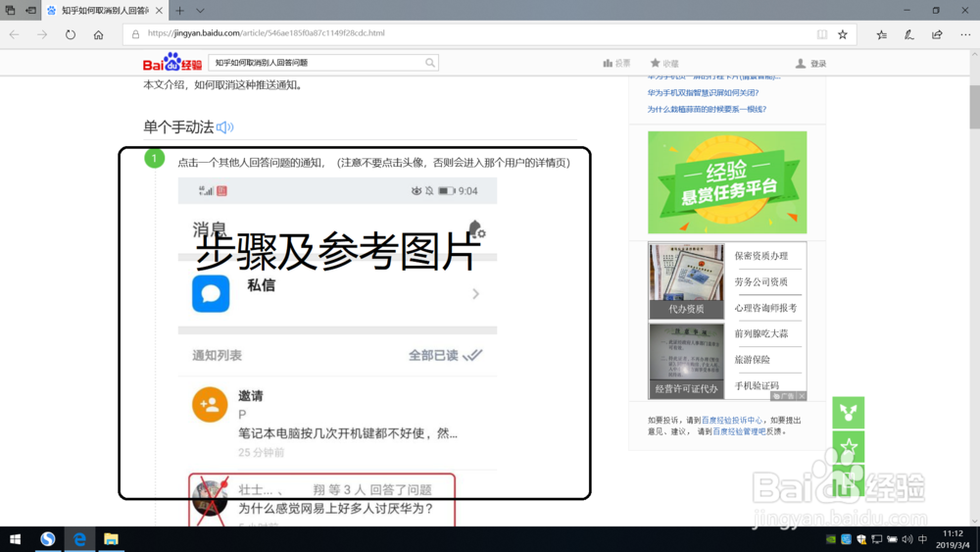Click the 投票 vote button
Viewport: 980px width, 552px height.
[x=616, y=63]
